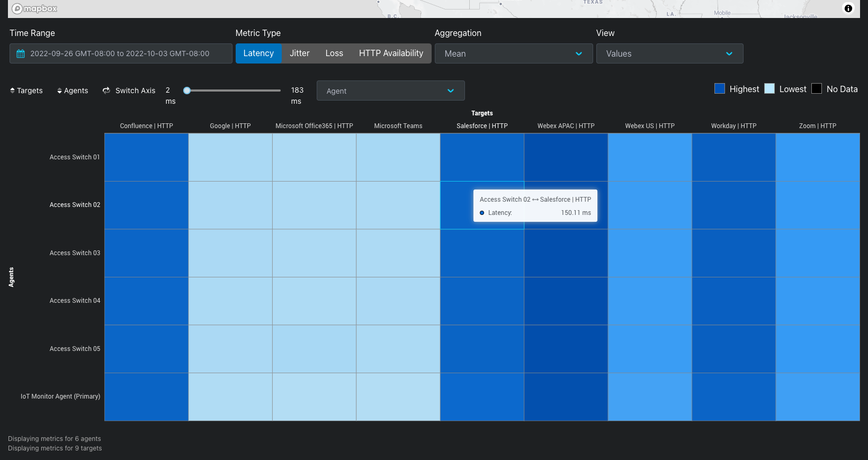This screenshot has width=868, height=460.
Task: Click the calendar icon in Time Range
Action: pyautogui.click(x=21, y=53)
